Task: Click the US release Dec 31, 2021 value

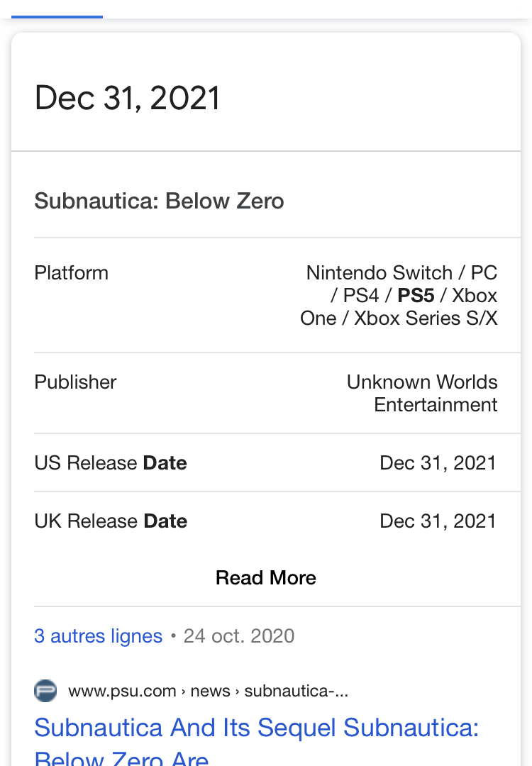Action: click(x=438, y=462)
